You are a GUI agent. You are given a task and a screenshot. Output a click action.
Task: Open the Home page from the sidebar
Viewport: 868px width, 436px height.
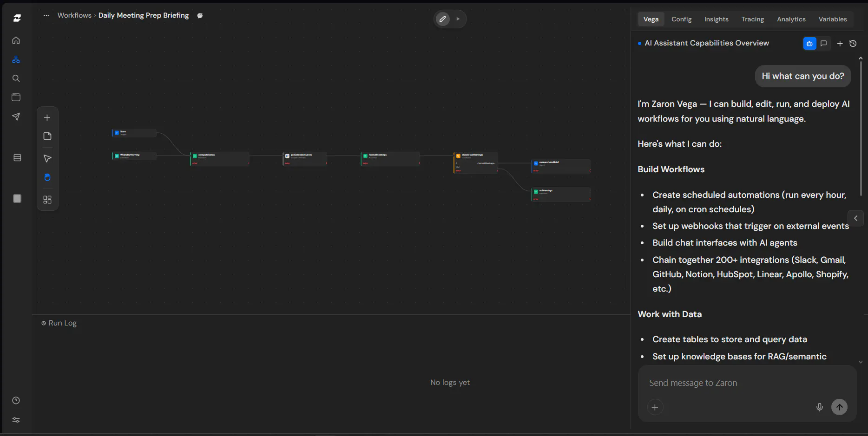16,40
